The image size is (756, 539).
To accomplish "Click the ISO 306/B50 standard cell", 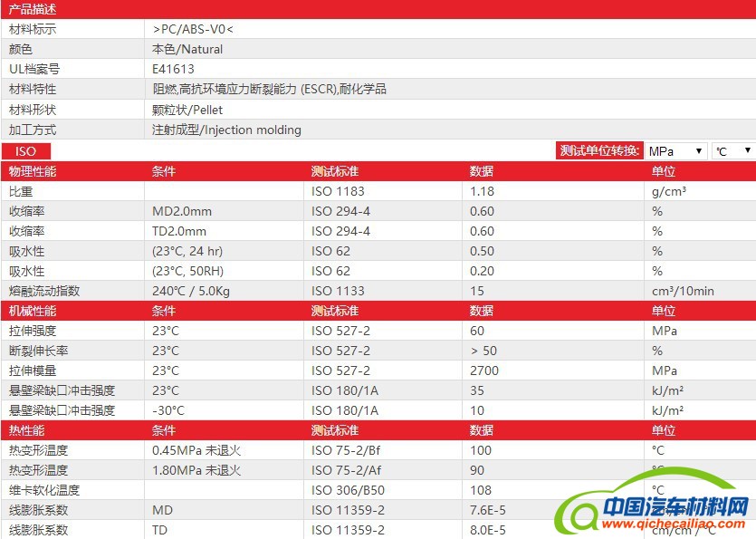I will pos(348,490).
